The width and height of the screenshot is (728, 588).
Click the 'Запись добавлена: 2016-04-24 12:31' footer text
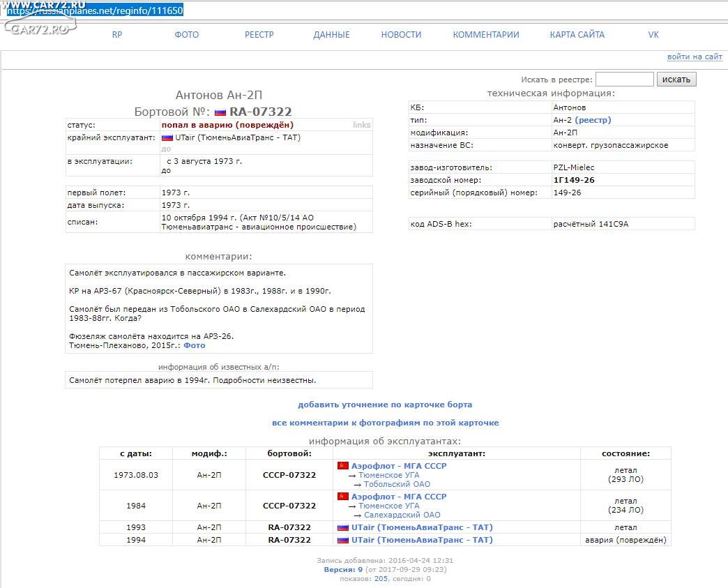(x=385, y=561)
